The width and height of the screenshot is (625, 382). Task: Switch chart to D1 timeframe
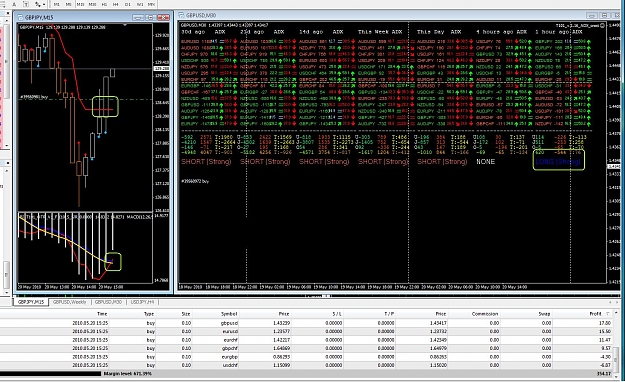(128, 4)
